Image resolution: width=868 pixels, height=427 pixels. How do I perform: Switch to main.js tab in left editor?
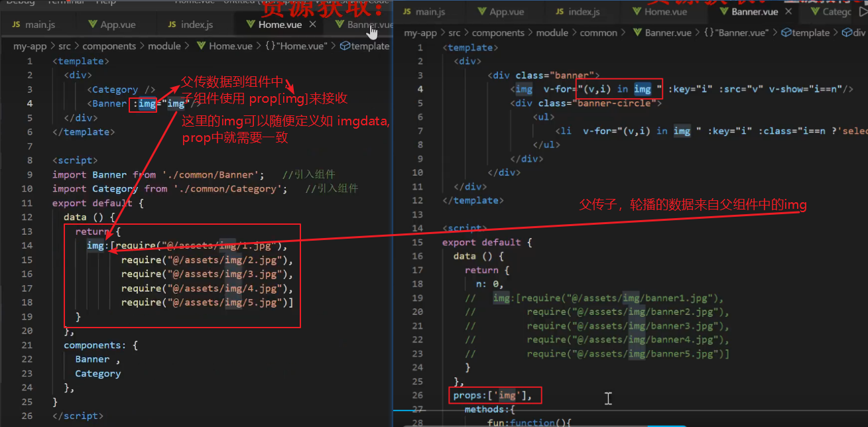(x=33, y=25)
